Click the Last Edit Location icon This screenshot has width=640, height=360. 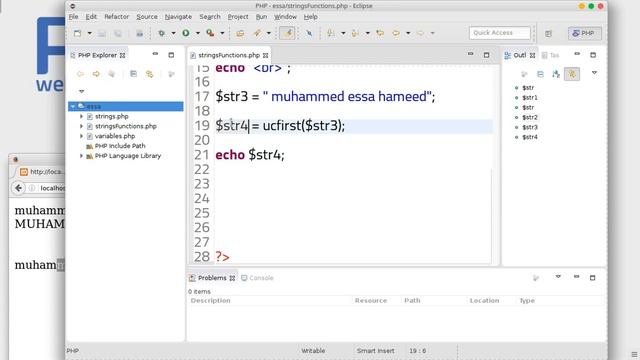pyautogui.click(x=380, y=33)
